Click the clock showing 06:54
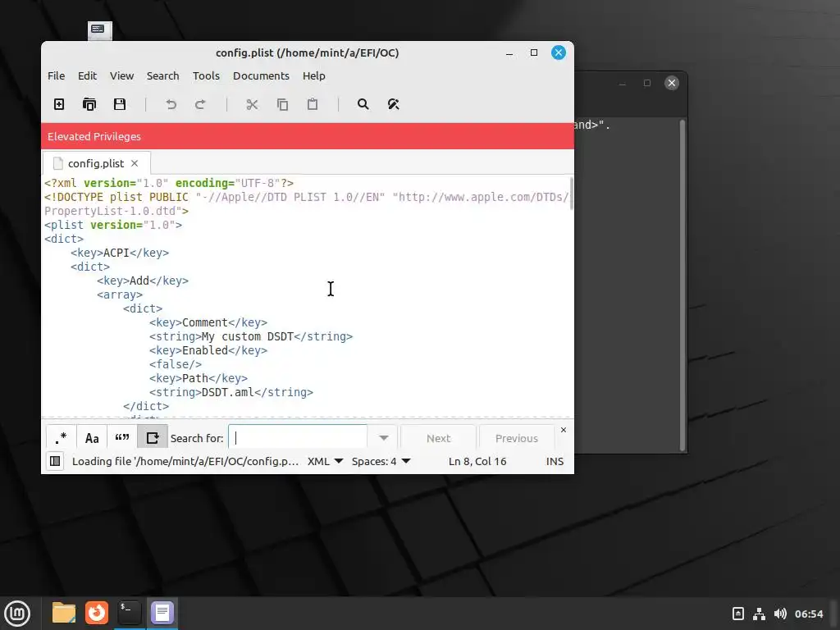The image size is (840, 630). tap(808, 614)
